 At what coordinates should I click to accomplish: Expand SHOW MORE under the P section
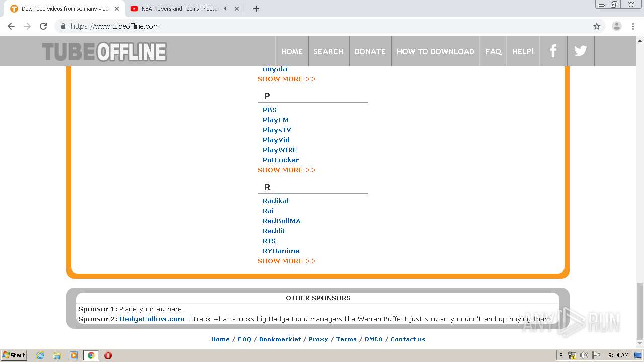(x=287, y=170)
